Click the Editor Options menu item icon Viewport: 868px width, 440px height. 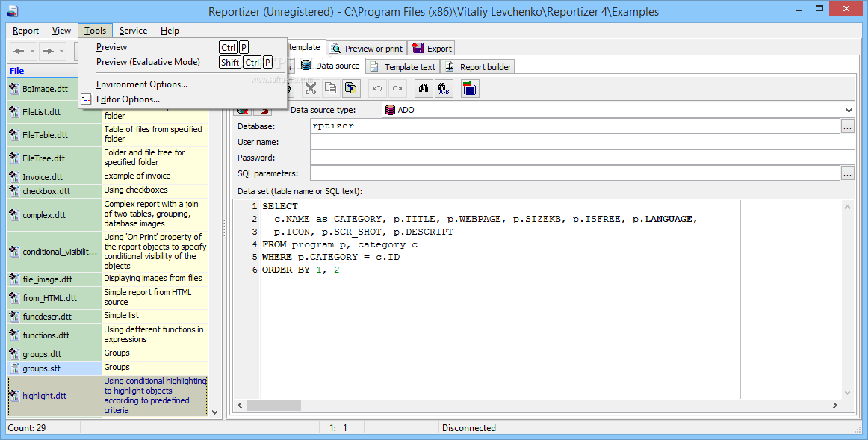pos(87,99)
